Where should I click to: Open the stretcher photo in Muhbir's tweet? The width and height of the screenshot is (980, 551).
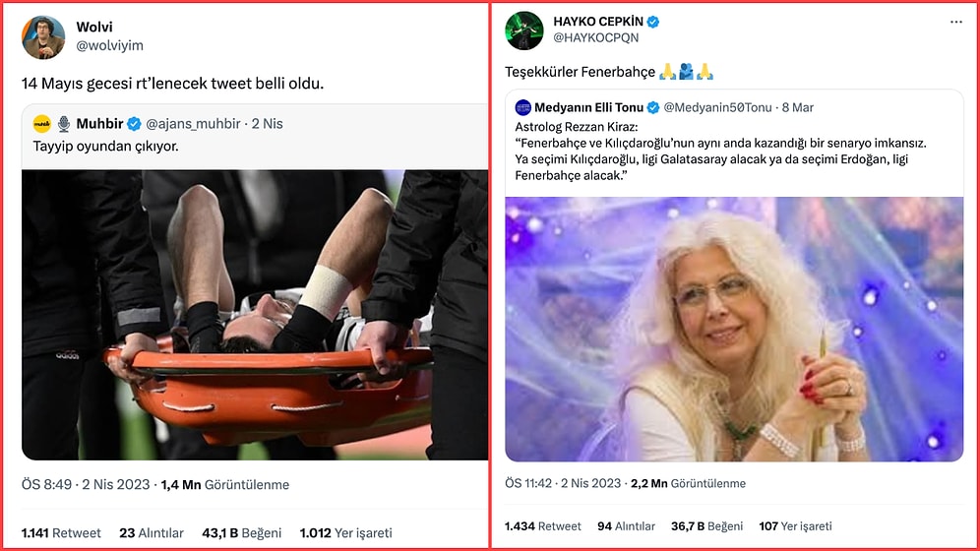click(255, 315)
